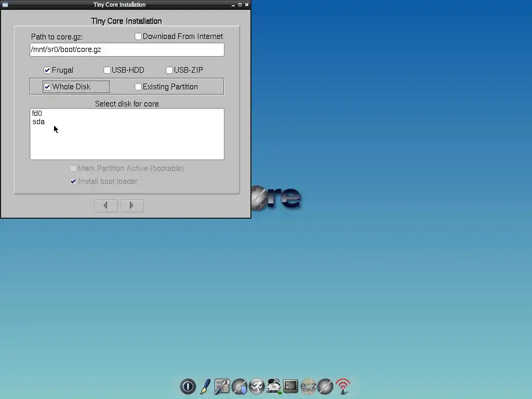The width and height of the screenshot is (532, 399).
Task: Minimize the Tiny Core Installation window
Action: pos(233,5)
